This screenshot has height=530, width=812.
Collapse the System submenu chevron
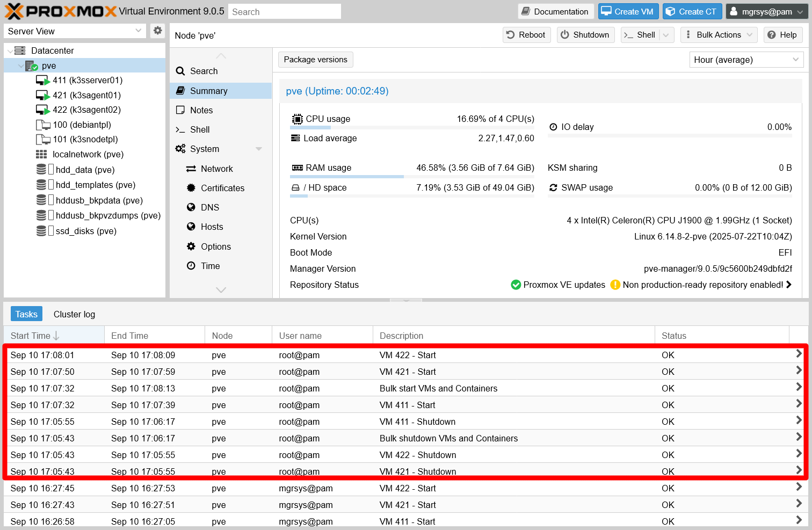(x=258, y=149)
